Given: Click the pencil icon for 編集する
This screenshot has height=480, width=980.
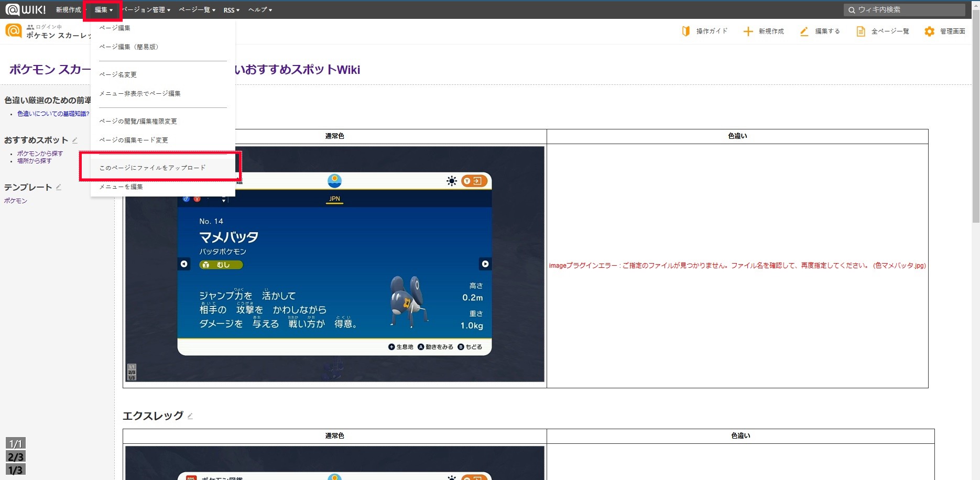Looking at the screenshot, I should (x=804, y=31).
